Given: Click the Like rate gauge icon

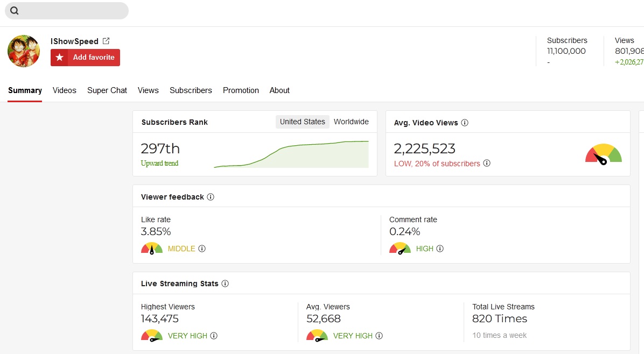Looking at the screenshot, I should coord(151,249).
